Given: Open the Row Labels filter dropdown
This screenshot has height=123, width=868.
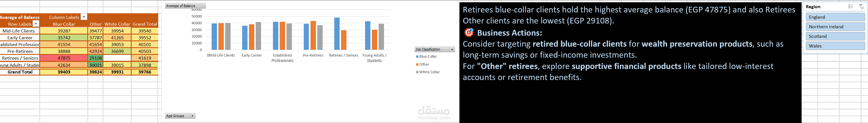Looking at the screenshot, I should pos(36,24).
